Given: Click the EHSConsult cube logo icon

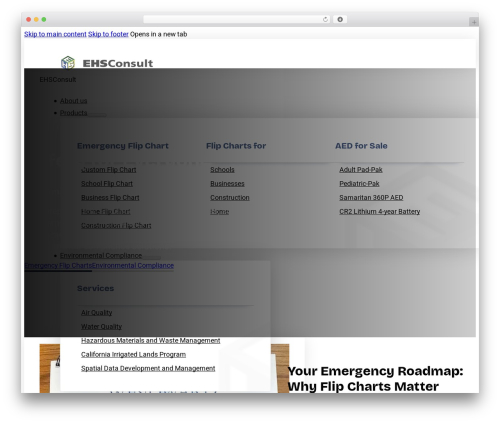Looking at the screenshot, I should (68, 62).
